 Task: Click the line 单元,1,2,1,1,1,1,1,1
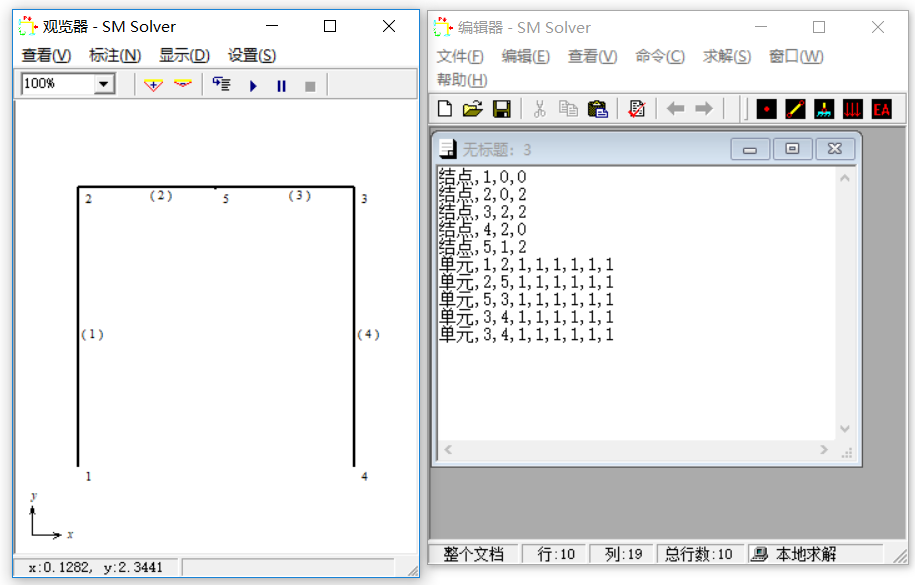(x=526, y=264)
